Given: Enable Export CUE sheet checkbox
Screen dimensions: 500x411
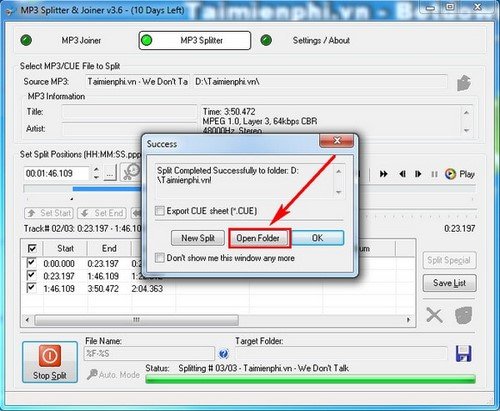Looking at the screenshot, I should tap(160, 211).
